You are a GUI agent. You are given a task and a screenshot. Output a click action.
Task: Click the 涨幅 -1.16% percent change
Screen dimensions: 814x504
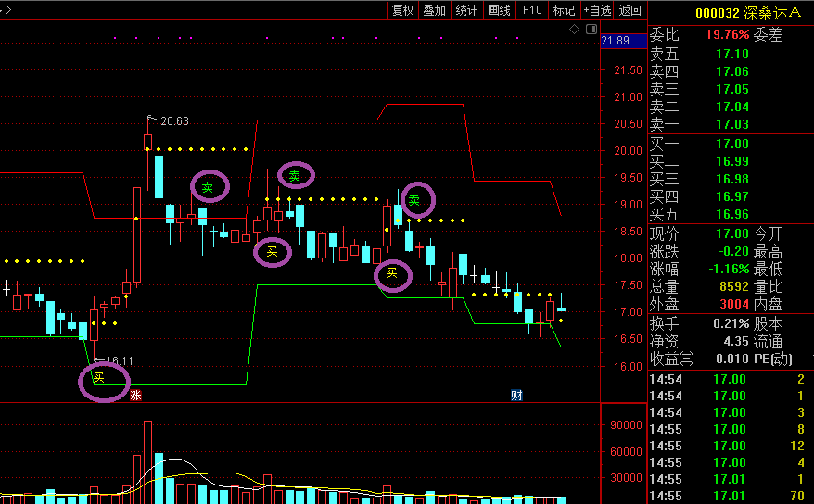pos(729,269)
